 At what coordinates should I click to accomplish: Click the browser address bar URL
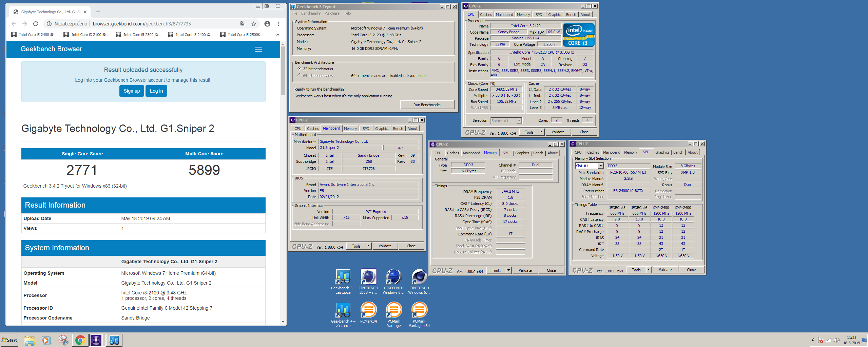(x=142, y=24)
